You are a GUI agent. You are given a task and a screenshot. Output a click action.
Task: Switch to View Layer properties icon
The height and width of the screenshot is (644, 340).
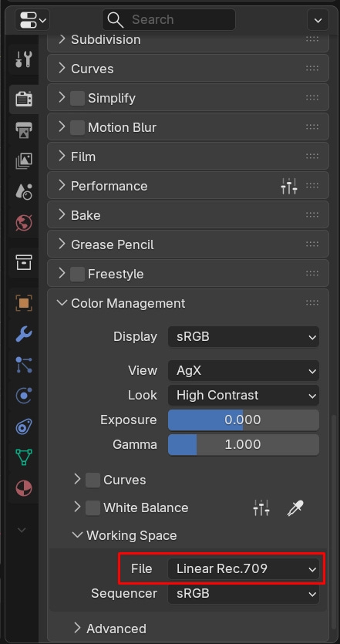click(x=24, y=160)
